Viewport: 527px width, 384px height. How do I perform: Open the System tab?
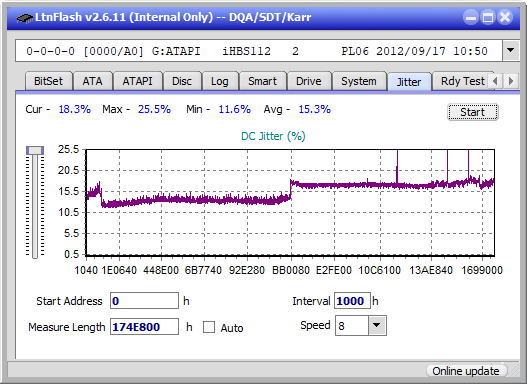[x=359, y=81]
